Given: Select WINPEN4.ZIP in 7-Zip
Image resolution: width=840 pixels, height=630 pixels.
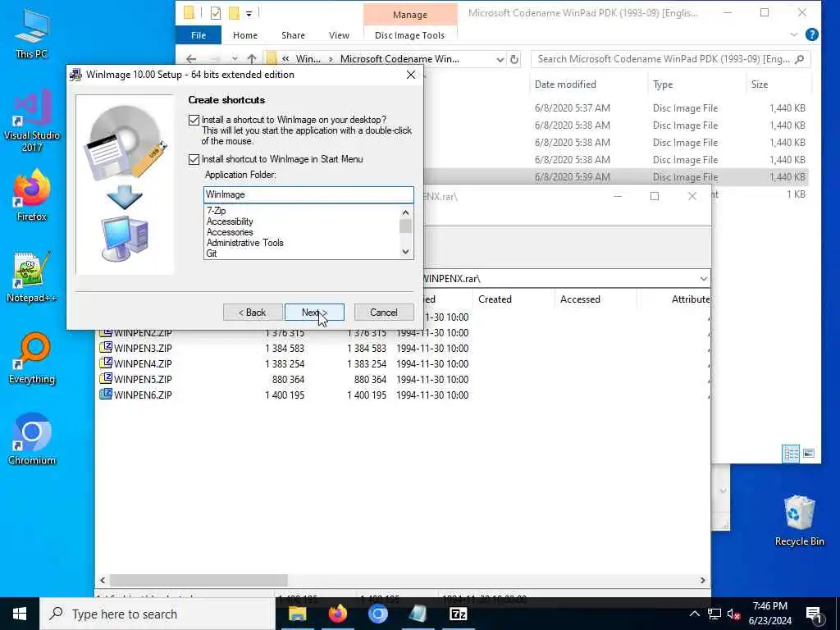Looking at the screenshot, I should tap(143, 363).
